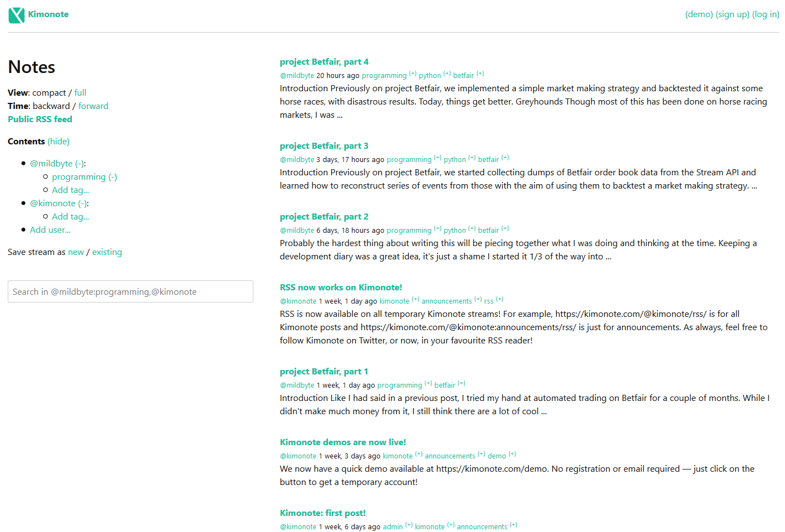Add betfair tag (+) on Betfair part 4
This screenshot has height=532, width=785.
click(480, 74)
